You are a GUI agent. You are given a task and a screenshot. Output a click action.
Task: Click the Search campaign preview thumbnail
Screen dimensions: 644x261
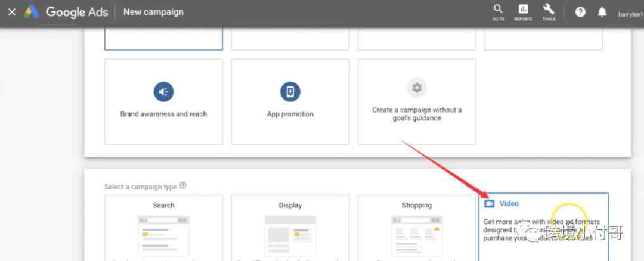pyautogui.click(x=163, y=236)
